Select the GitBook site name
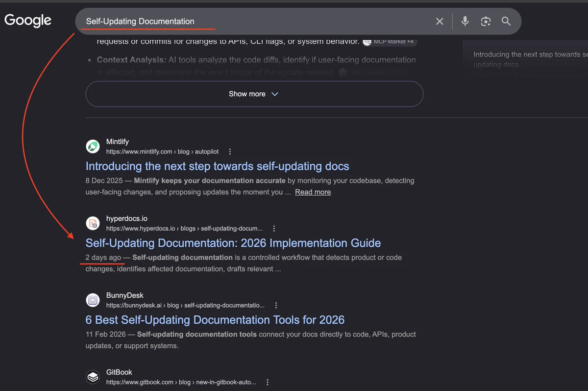The width and height of the screenshot is (588, 391). click(119, 372)
